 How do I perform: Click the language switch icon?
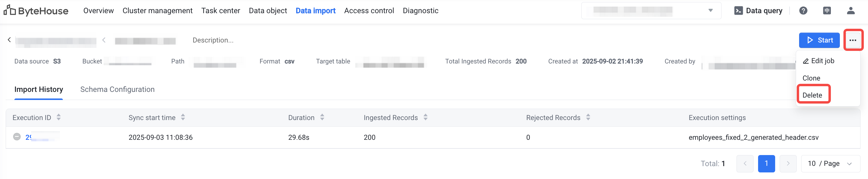click(827, 11)
